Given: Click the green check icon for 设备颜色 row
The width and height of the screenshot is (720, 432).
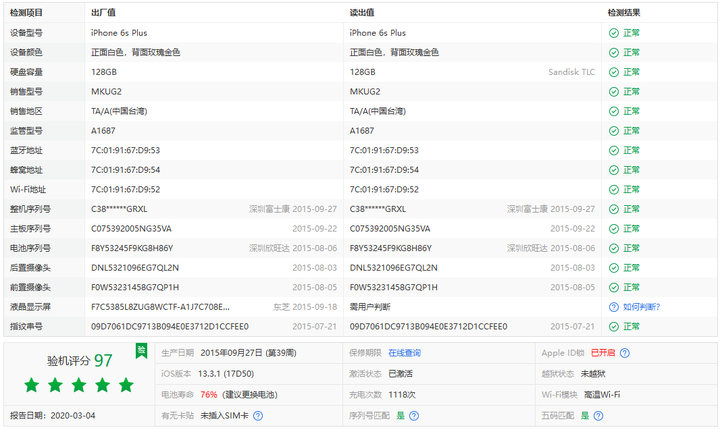Looking at the screenshot, I should pos(613,53).
